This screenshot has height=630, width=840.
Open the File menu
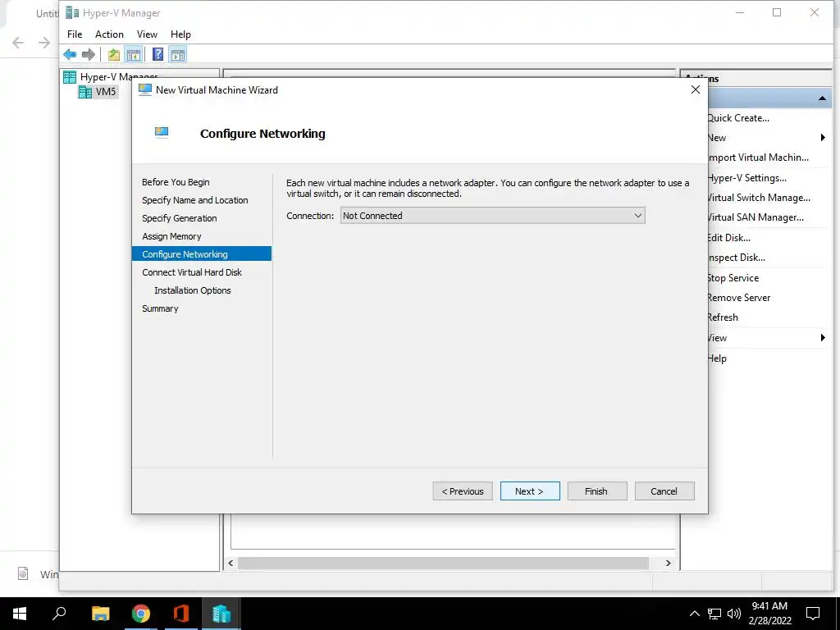[x=75, y=34]
